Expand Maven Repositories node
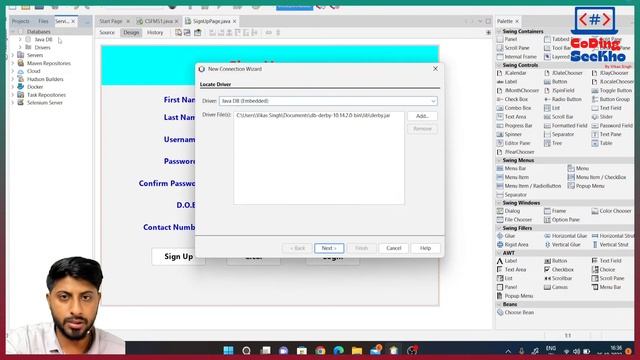 coord(13,63)
